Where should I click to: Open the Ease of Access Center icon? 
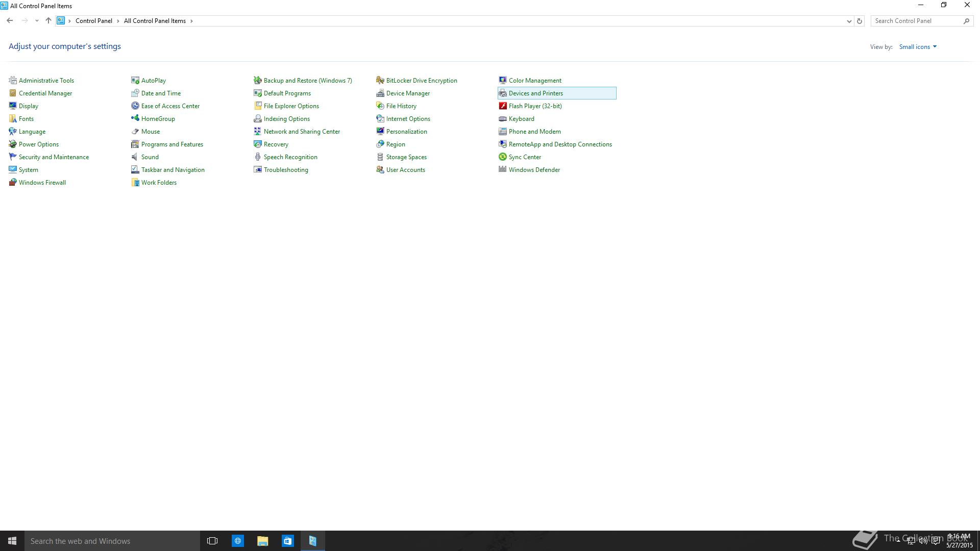(135, 106)
